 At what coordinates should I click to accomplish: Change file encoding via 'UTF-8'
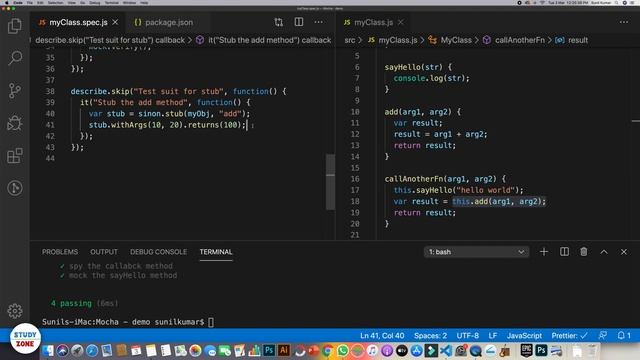point(468,336)
